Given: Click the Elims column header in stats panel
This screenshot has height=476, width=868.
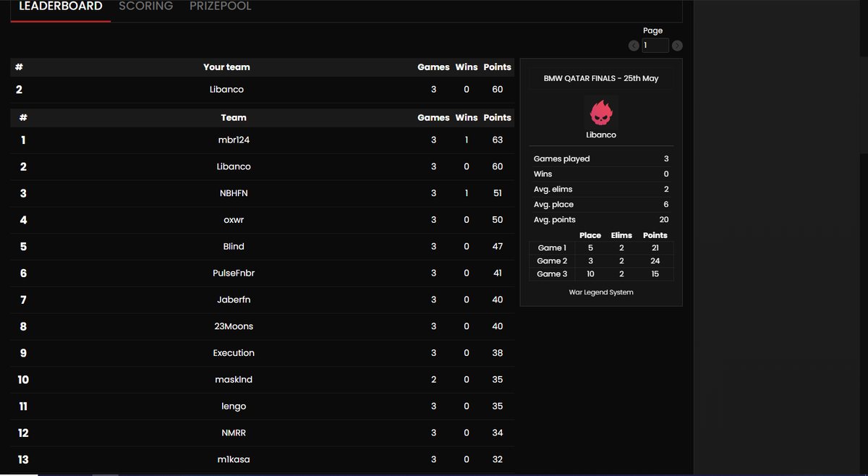Looking at the screenshot, I should click(x=621, y=235).
